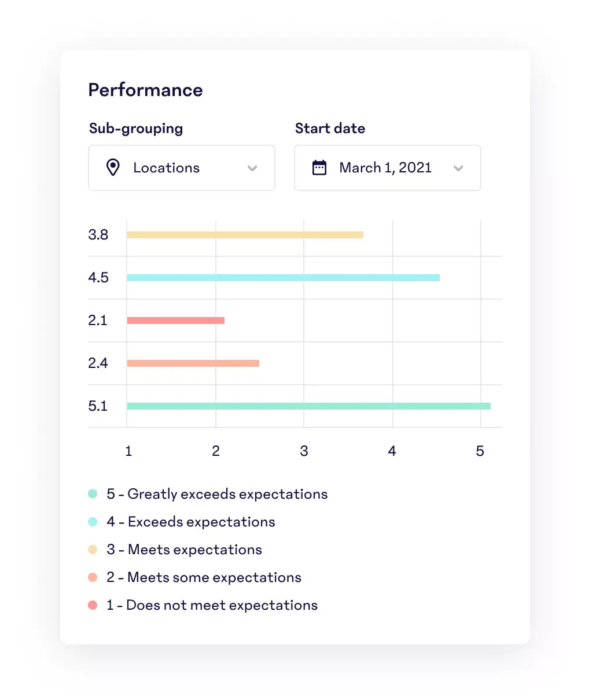The width and height of the screenshot is (596, 700).
Task: Click the calendar icon in Start date field
Action: pyautogui.click(x=319, y=168)
